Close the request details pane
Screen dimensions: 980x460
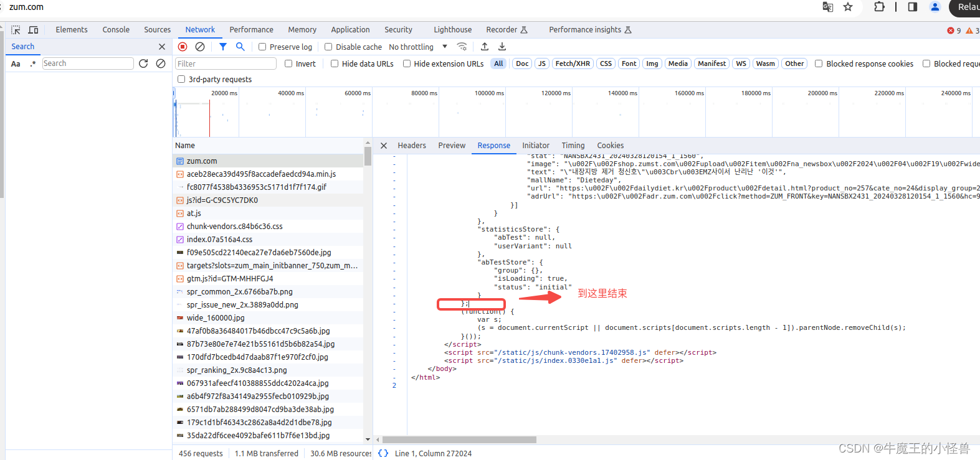[x=384, y=146]
